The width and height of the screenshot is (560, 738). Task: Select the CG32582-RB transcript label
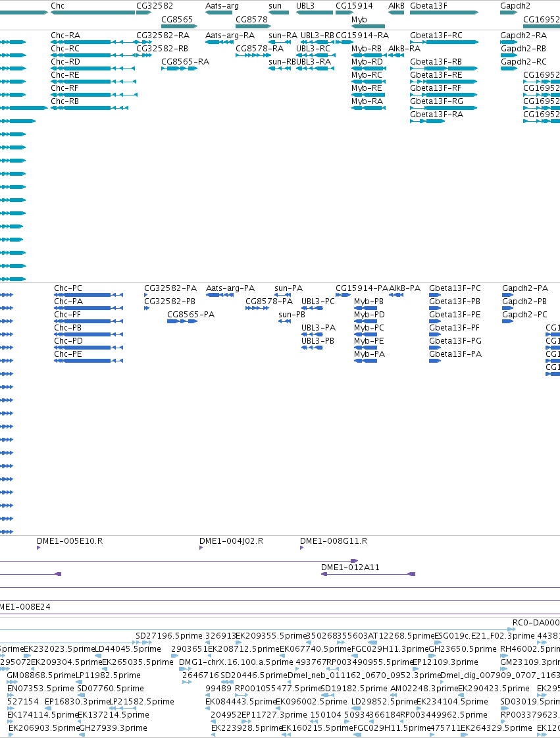[x=163, y=49]
